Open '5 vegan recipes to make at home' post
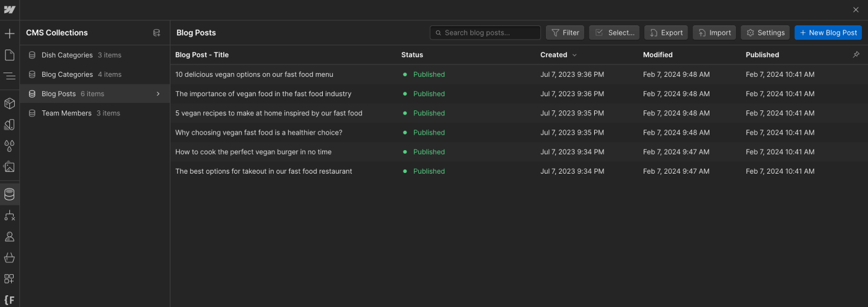868x307 pixels. pos(269,113)
